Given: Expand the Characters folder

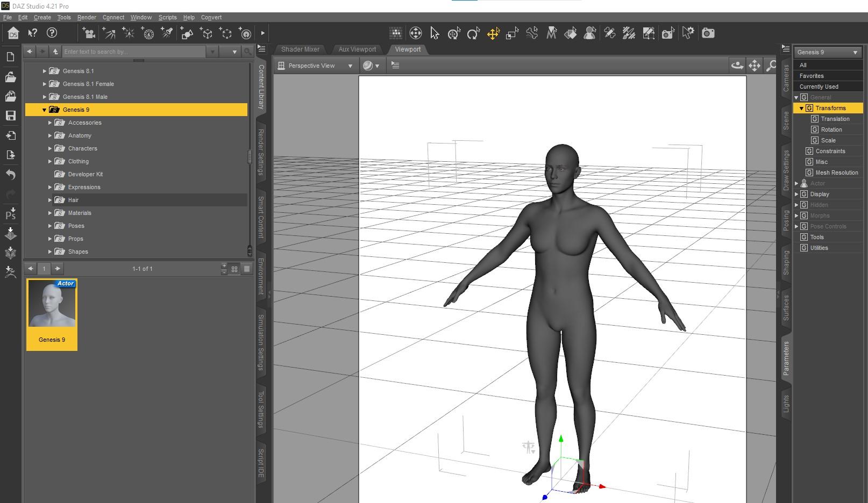Looking at the screenshot, I should click(x=50, y=148).
